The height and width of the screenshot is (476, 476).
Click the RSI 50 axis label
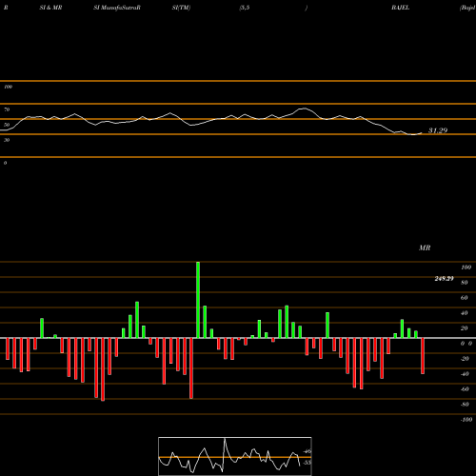tap(7, 125)
